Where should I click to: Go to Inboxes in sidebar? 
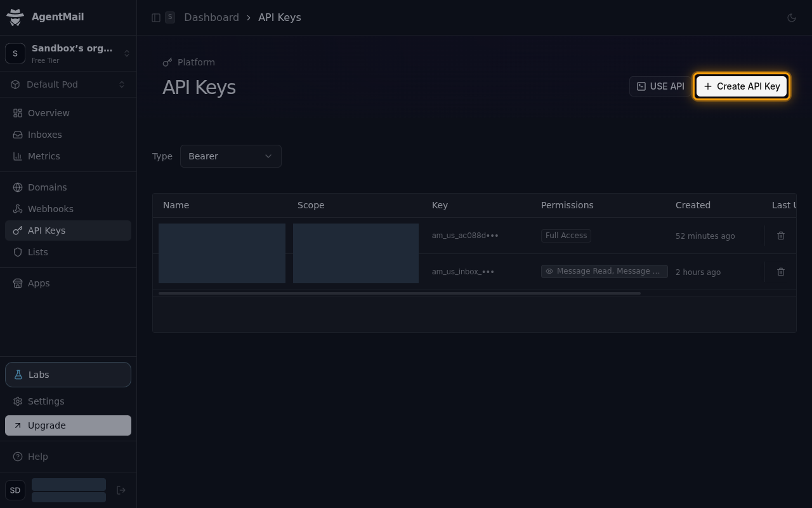click(x=68, y=135)
